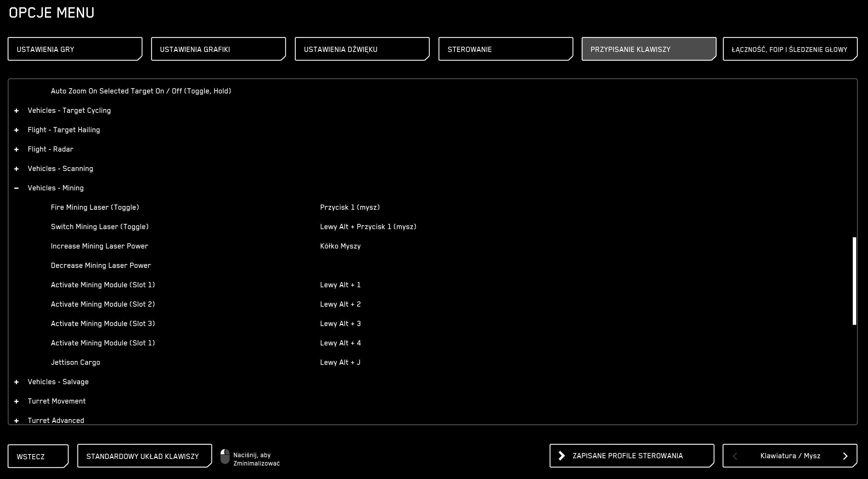
Task: Expand the Vehicles - Scanning section
Action: click(x=16, y=169)
